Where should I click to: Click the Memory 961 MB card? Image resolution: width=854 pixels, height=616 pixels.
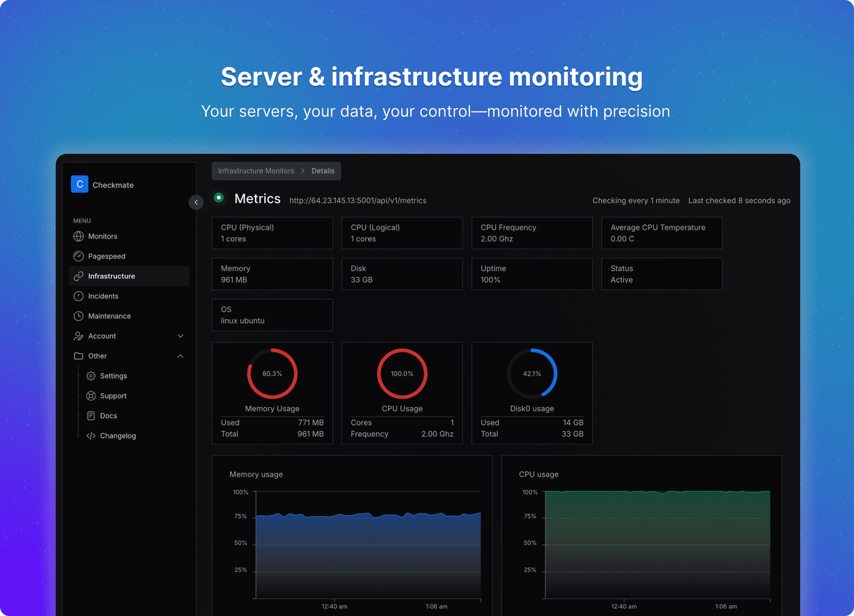point(272,274)
